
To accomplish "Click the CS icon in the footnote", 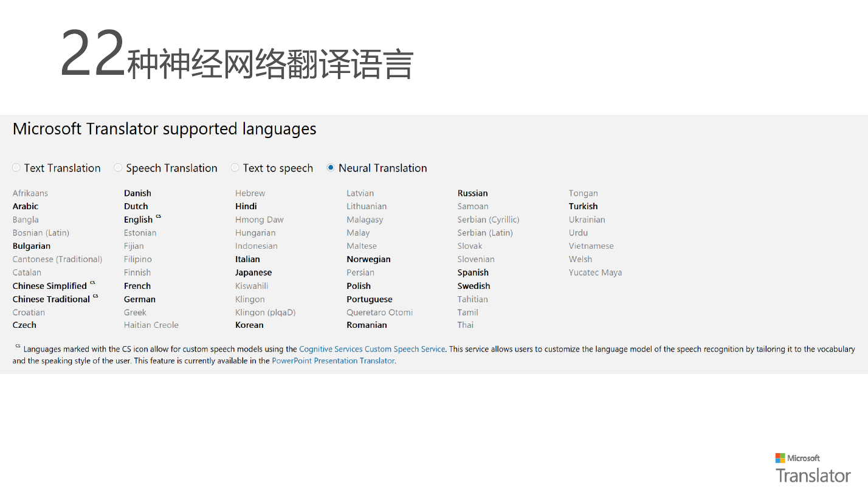I will pos(18,346).
